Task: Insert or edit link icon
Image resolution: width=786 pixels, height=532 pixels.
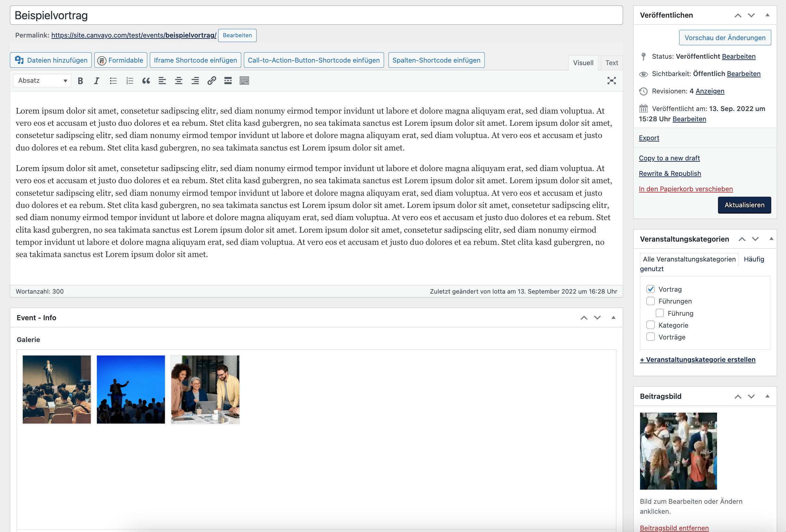Action: (x=212, y=81)
